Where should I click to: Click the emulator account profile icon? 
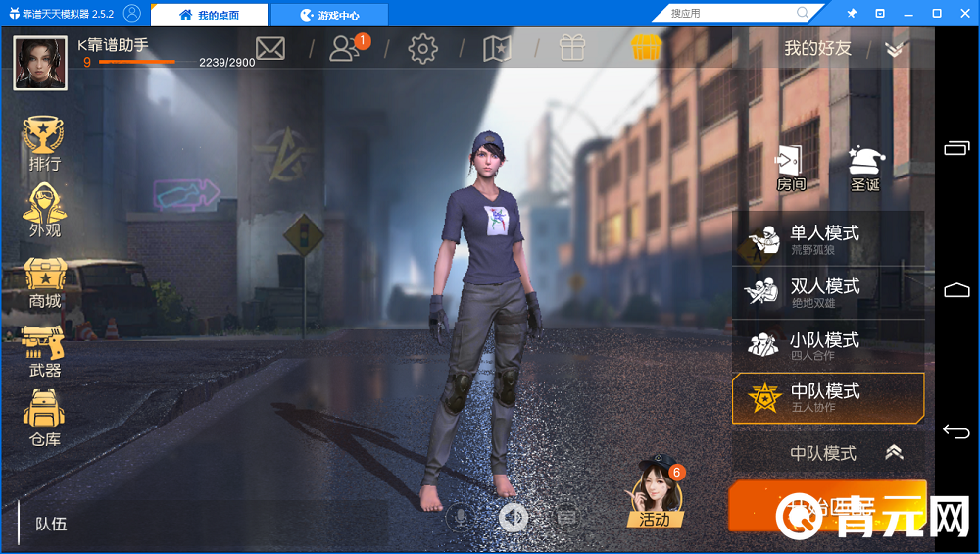pos(132,13)
